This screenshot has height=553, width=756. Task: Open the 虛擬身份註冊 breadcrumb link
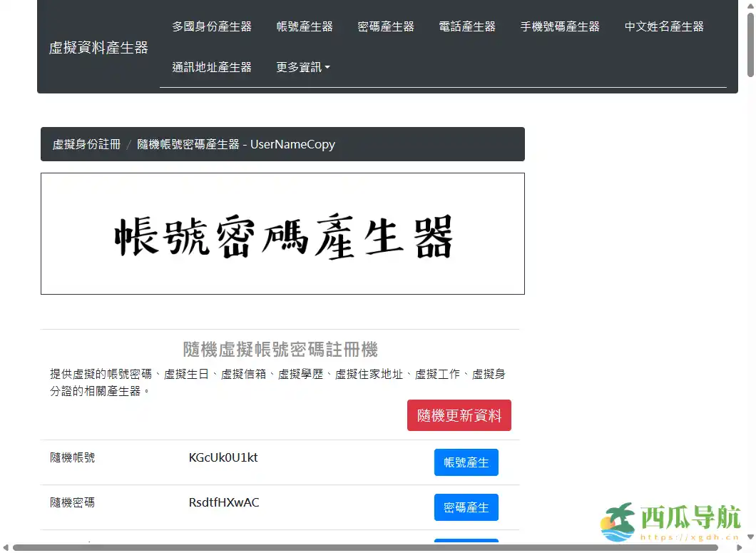click(86, 144)
